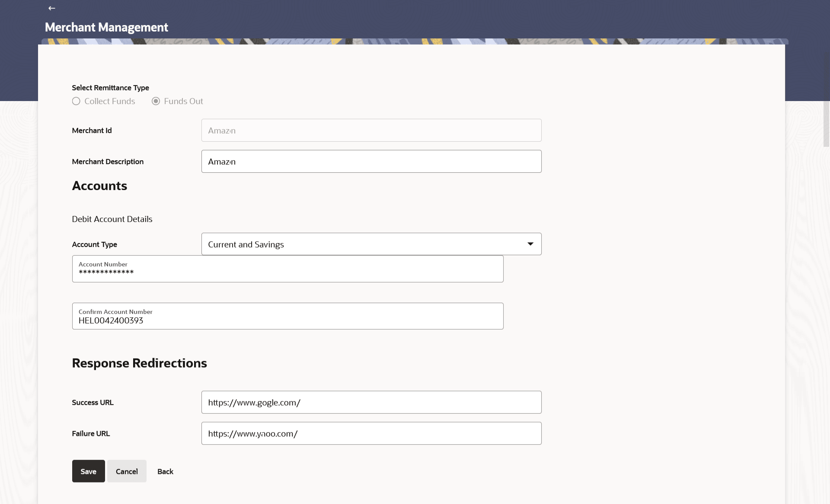Click the Confirm Account Number field
This screenshot has height=504, width=830.
point(287,317)
